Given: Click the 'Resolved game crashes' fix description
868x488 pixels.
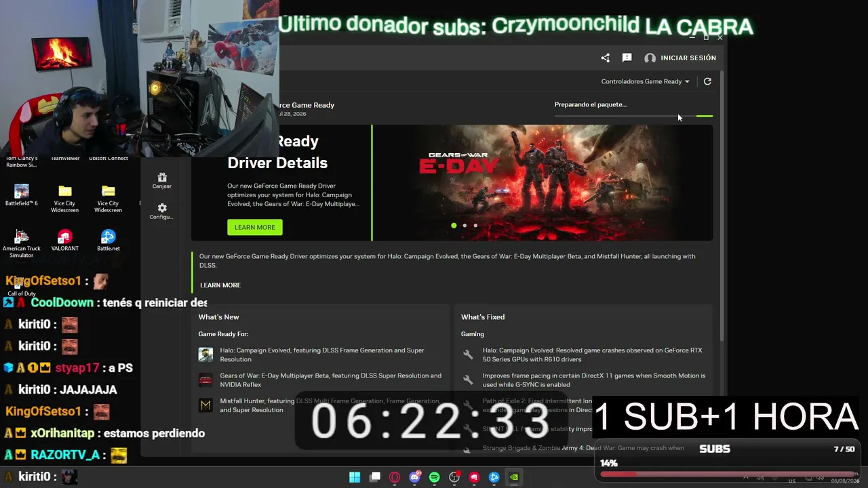Looking at the screenshot, I should click(x=593, y=354).
